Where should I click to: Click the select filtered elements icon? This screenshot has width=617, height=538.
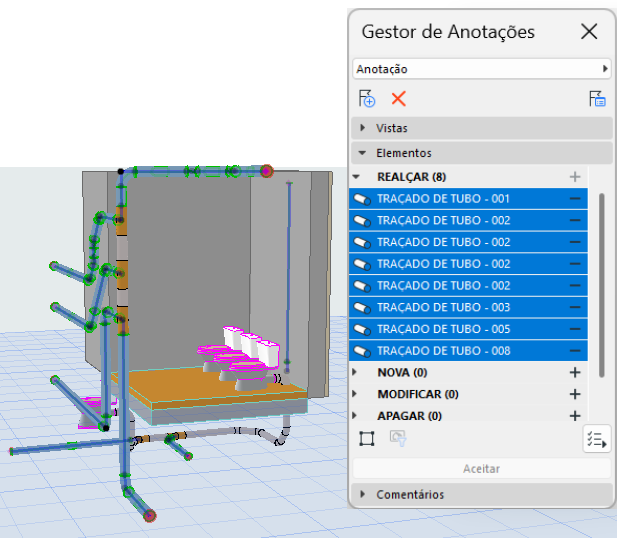398,438
